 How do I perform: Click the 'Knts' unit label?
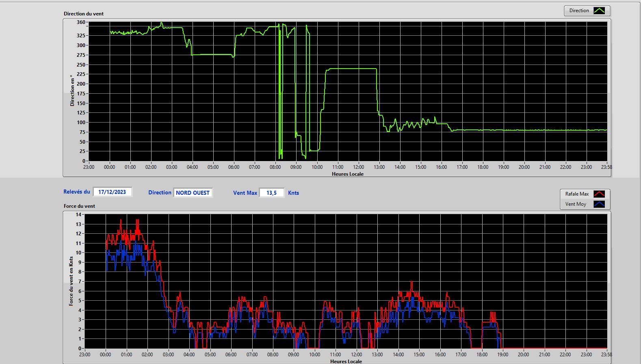coord(293,193)
